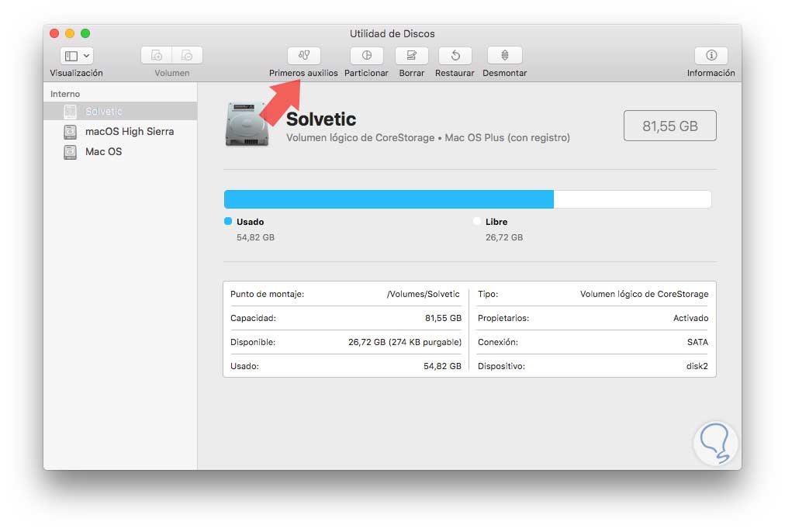Click the Libre 26,72 GB value
The width and height of the screenshot is (785, 532).
[504, 237]
